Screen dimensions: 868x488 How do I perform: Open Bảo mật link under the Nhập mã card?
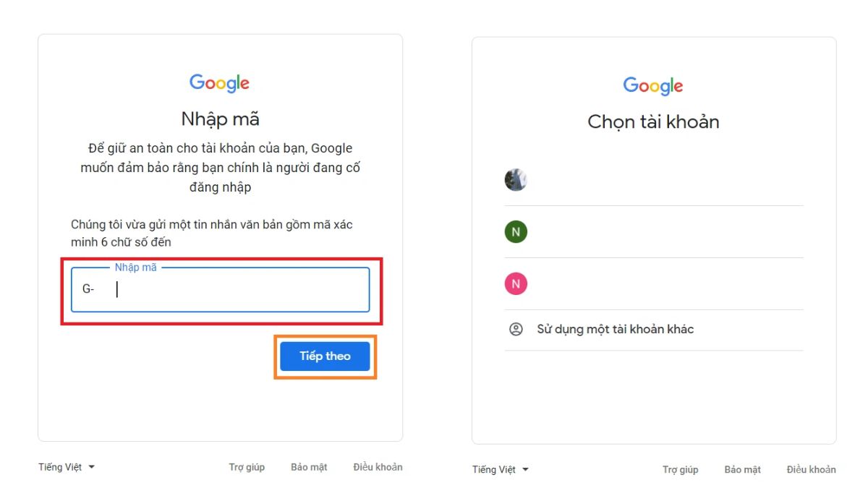click(309, 467)
